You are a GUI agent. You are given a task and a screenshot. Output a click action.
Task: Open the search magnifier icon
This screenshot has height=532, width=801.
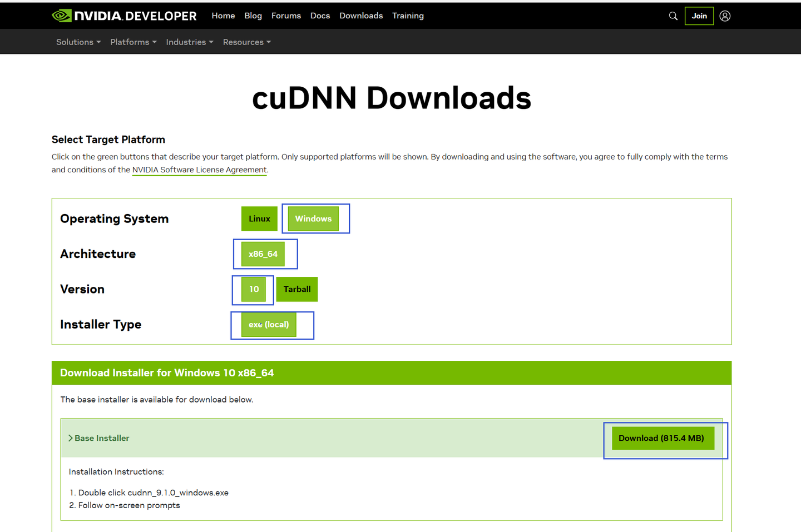point(673,16)
